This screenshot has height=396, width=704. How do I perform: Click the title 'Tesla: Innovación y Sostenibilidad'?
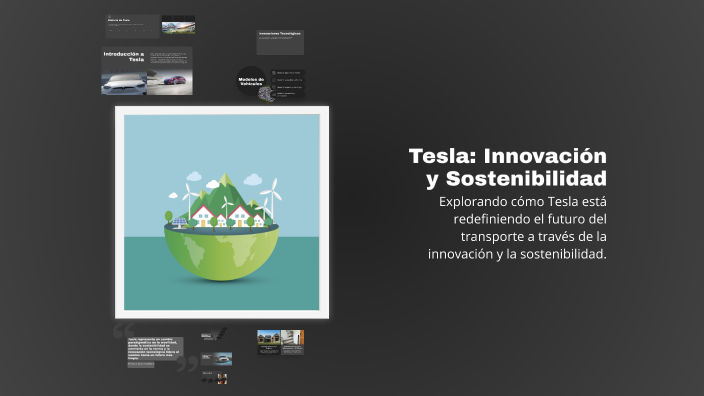(x=508, y=167)
